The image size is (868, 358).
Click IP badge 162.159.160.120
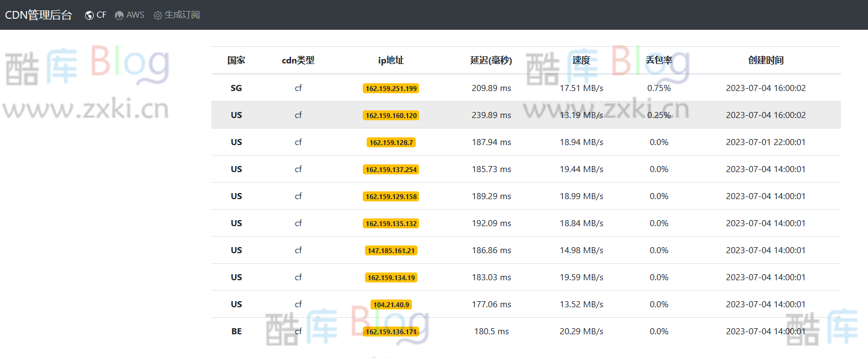391,115
